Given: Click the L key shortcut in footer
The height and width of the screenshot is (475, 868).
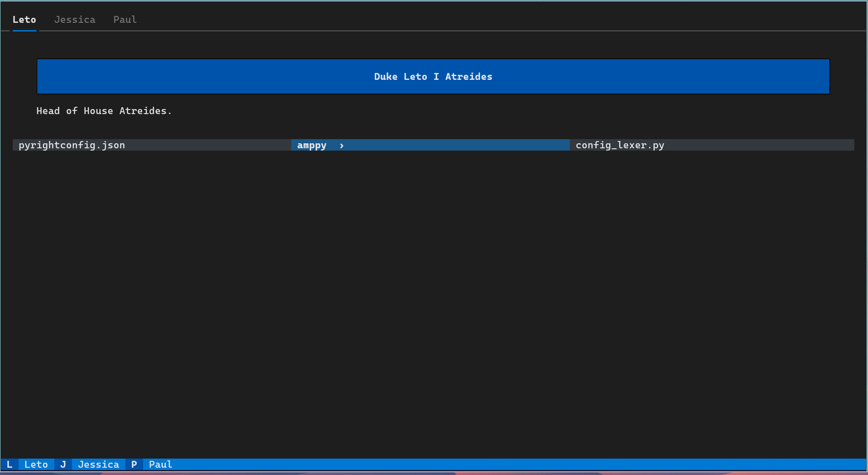Looking at the screenshot, I should pyautogui.click(x=10, y=465).
